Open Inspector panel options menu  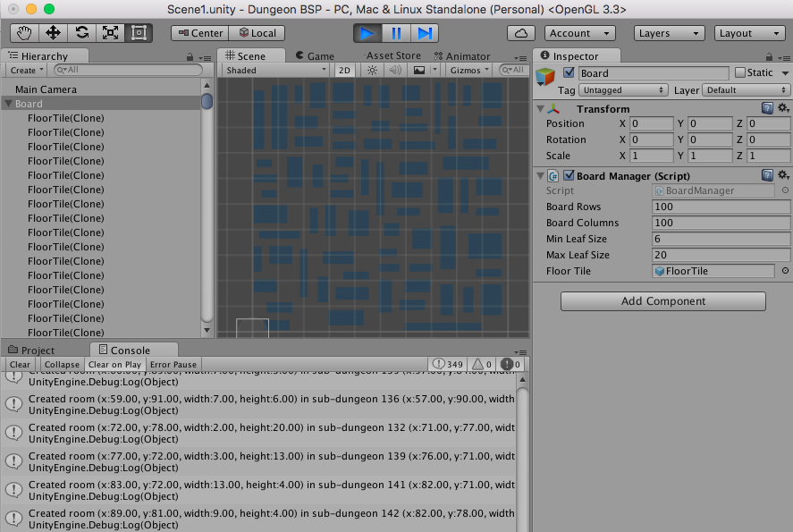click(x=784, y=57)
